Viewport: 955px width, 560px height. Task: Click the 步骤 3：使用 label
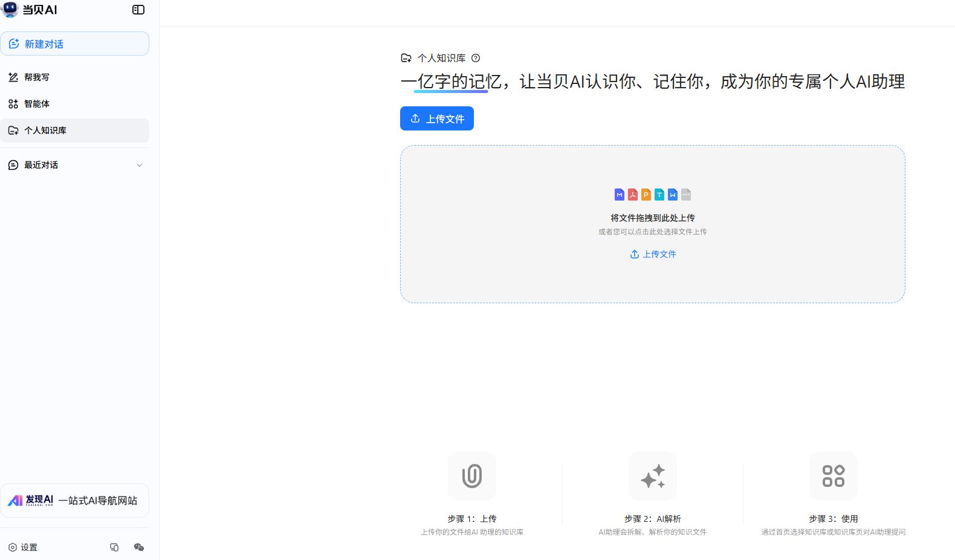[834, 519]
